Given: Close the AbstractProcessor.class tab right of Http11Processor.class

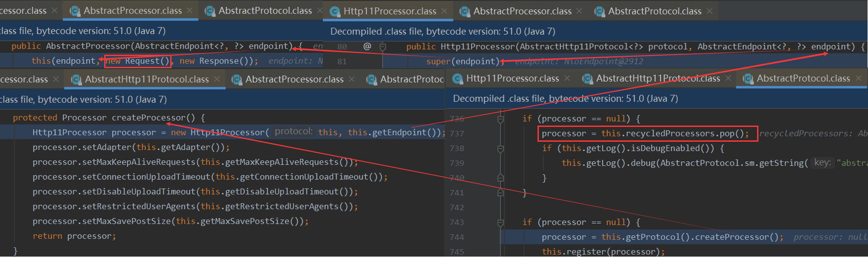Looking at the screenshot, I should pyautogui.click(x=579, y=11).
